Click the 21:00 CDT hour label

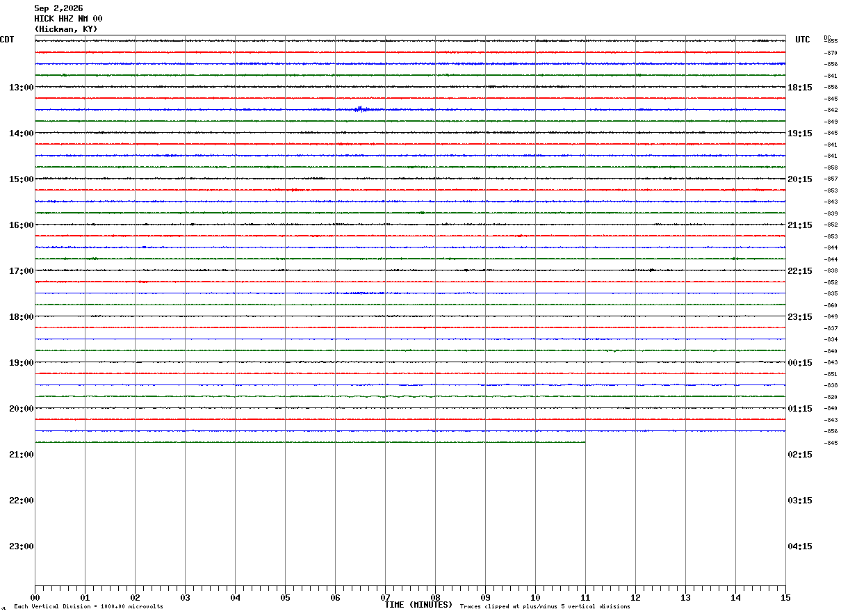point(22,455)
